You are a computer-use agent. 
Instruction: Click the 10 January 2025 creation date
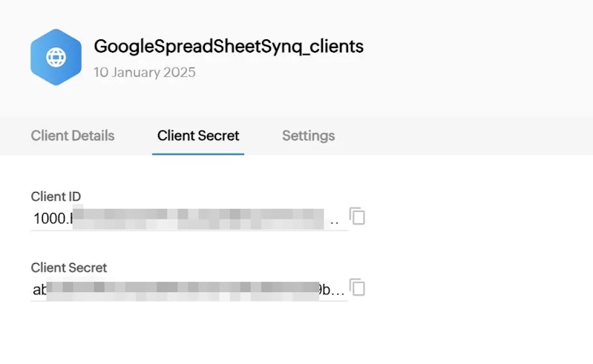145,72
